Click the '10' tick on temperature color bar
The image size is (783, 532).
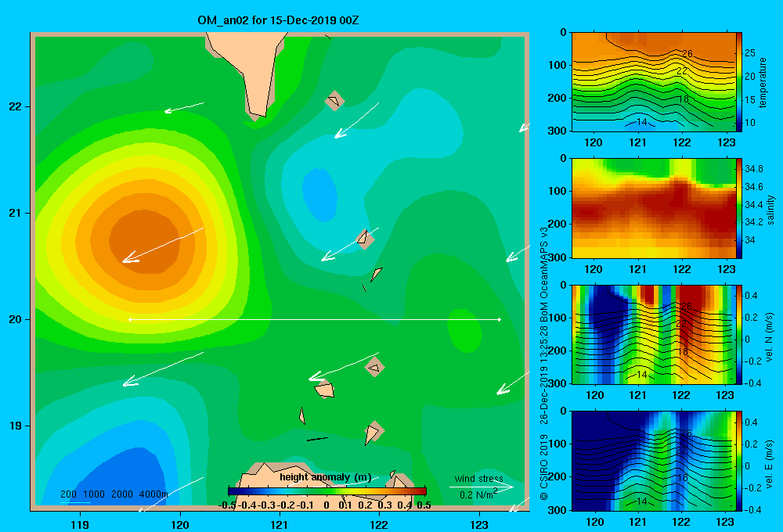(x=750, y=123)
